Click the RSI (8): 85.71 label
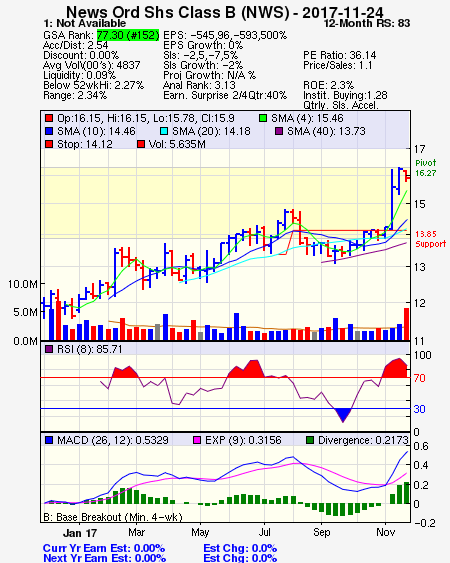The image size is (450, 563). [90, 349]
